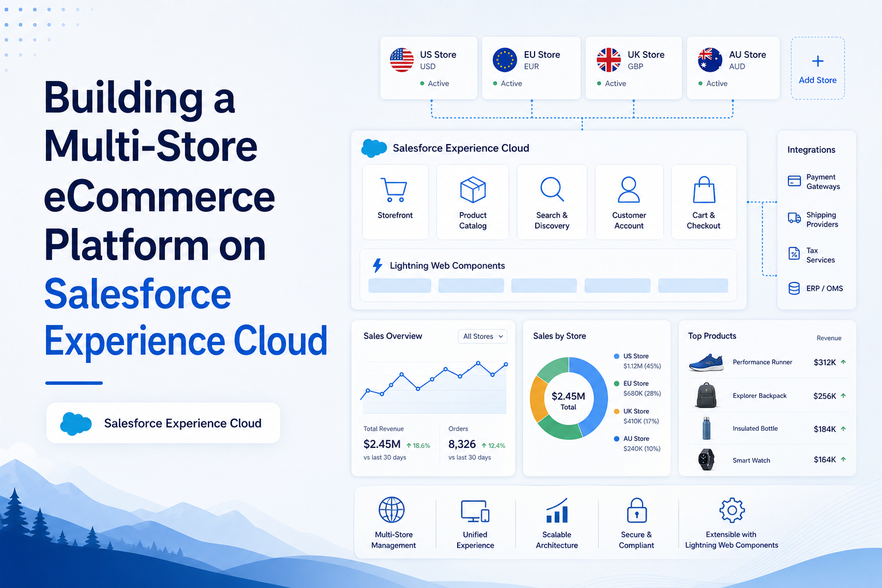Select the Search & Discovery magnifier icon
882x588 pixels.
point(552,189)
